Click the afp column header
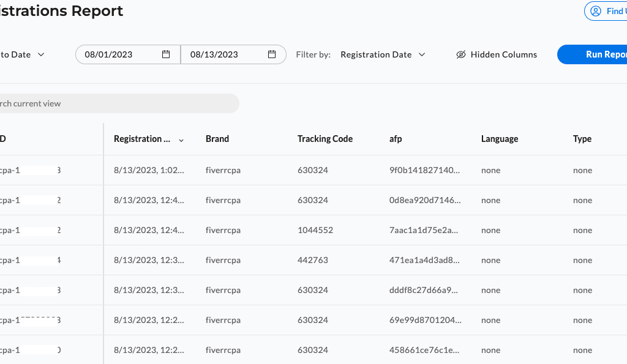Viewport: 627px width, 364px height. [396, 139]
